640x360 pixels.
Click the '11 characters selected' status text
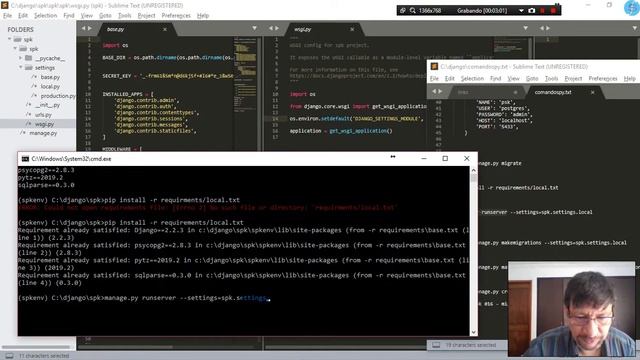pos(44,356)
